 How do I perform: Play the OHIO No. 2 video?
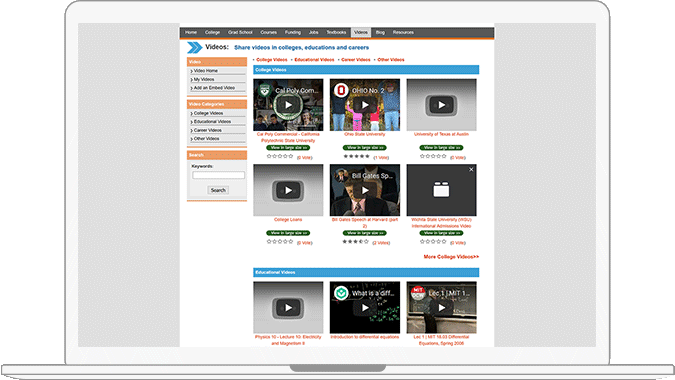pyautogui.click(x=365, y=105)
